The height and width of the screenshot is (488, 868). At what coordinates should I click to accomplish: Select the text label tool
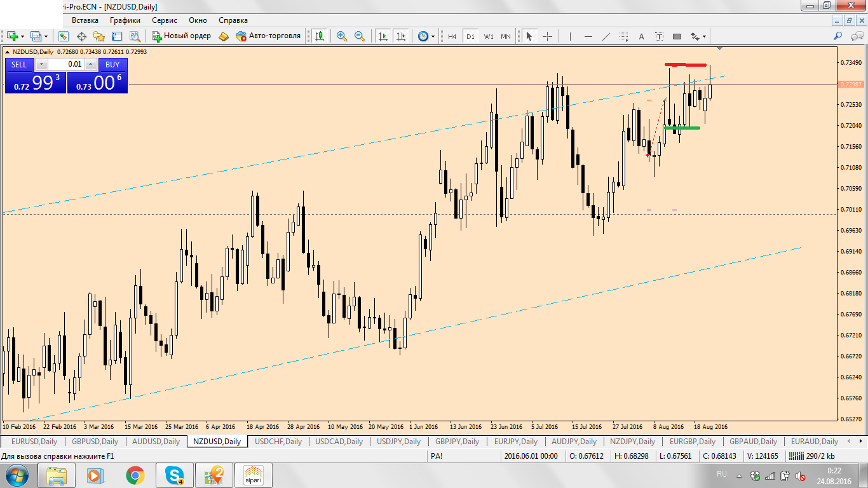pos(659,36)
